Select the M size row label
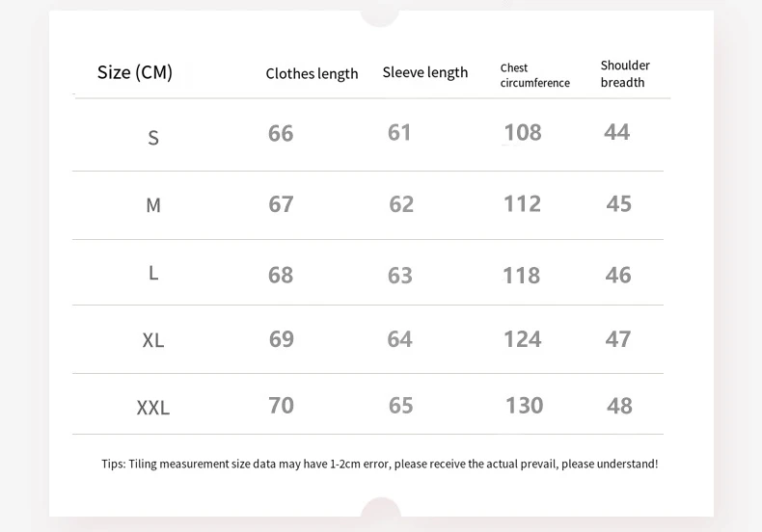This screenshot has width=762, height=532. click(153, 205)
